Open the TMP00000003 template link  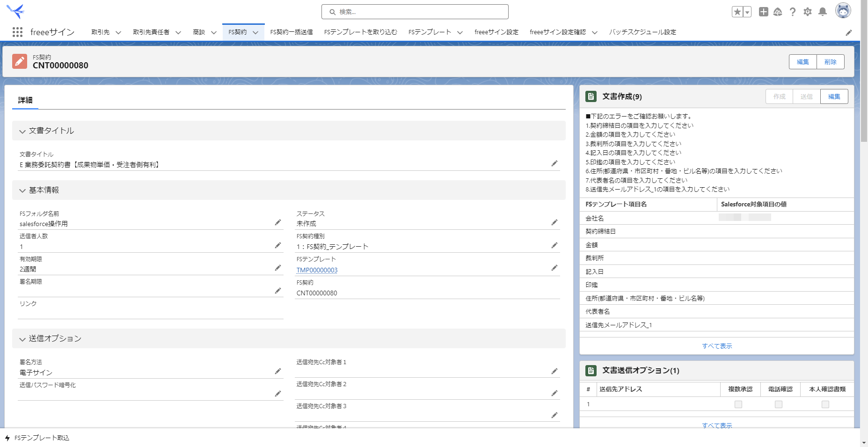(317, 270)
